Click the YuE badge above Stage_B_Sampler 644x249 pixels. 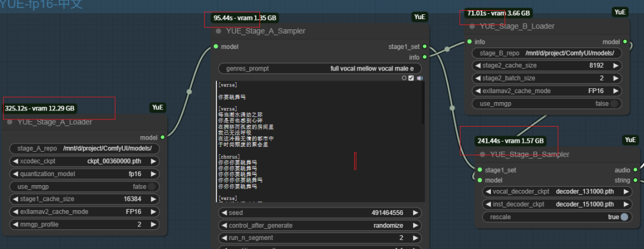(x=630, y=140)
